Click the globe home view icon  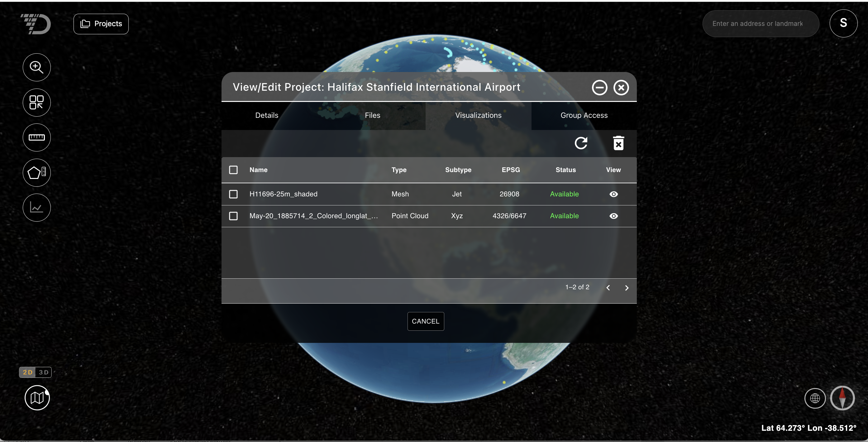(815, 398)
